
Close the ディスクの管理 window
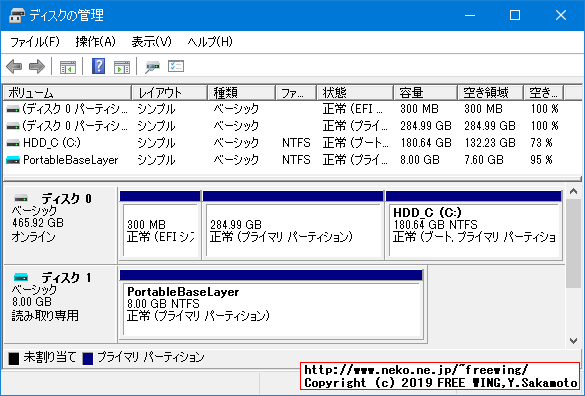click(x=561, y=15)
